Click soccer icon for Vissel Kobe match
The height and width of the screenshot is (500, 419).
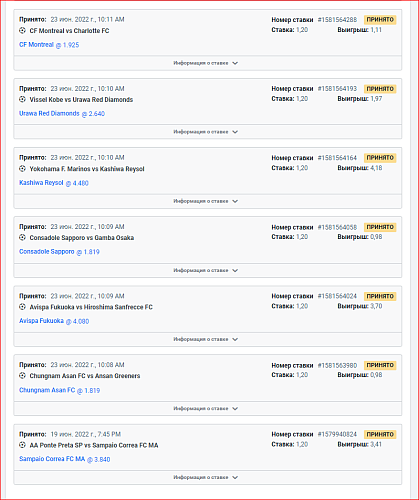22,99
